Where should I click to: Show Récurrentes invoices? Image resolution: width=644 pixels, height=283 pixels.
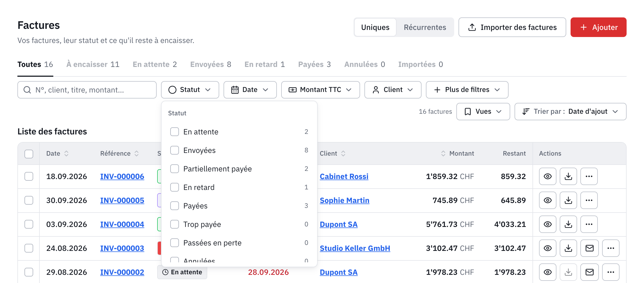click(x=425, y=27)
